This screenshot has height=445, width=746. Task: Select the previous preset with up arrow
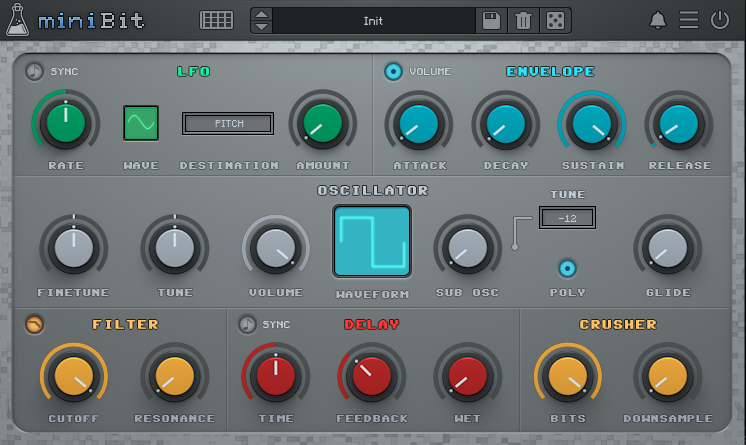(x=261, y=14)
